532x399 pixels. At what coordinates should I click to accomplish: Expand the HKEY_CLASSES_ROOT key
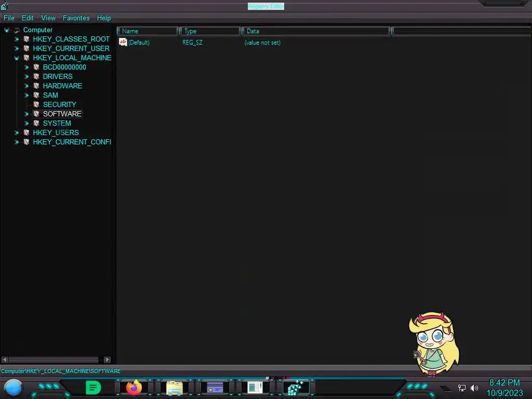click(16, 39)
